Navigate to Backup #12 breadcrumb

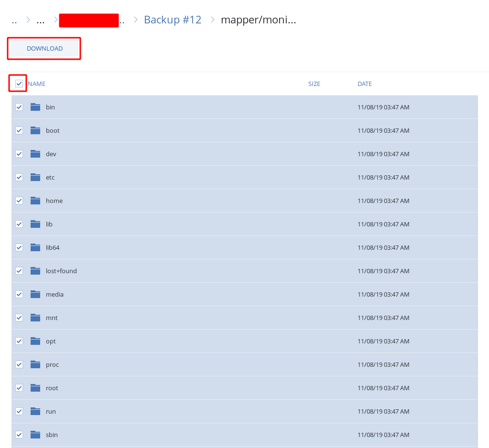[x=173, y=20]
